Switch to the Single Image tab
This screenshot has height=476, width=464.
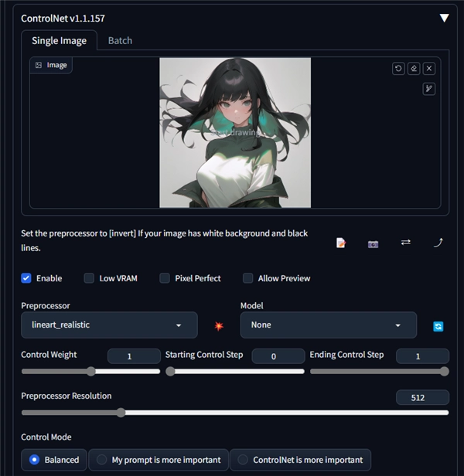tap(59, 40)
